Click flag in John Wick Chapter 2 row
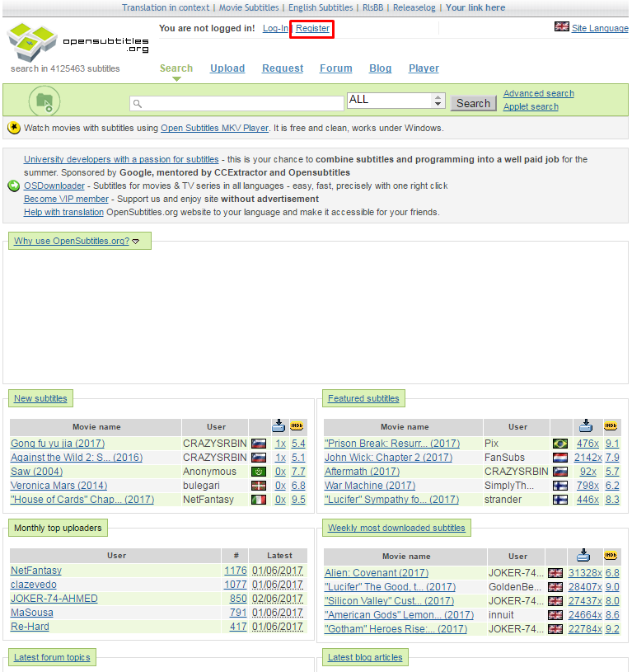632x672 pixels. point(560,458)
